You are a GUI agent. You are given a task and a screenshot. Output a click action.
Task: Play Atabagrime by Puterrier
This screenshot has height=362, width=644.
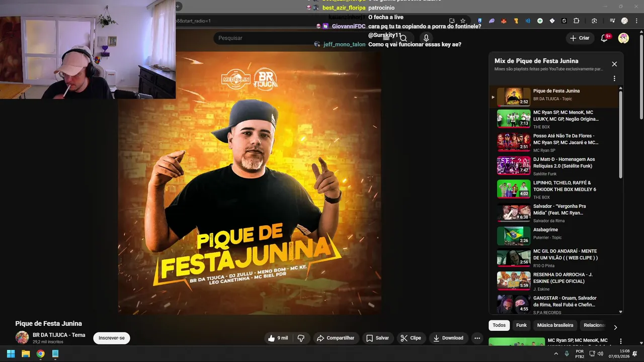pos(553,236)
